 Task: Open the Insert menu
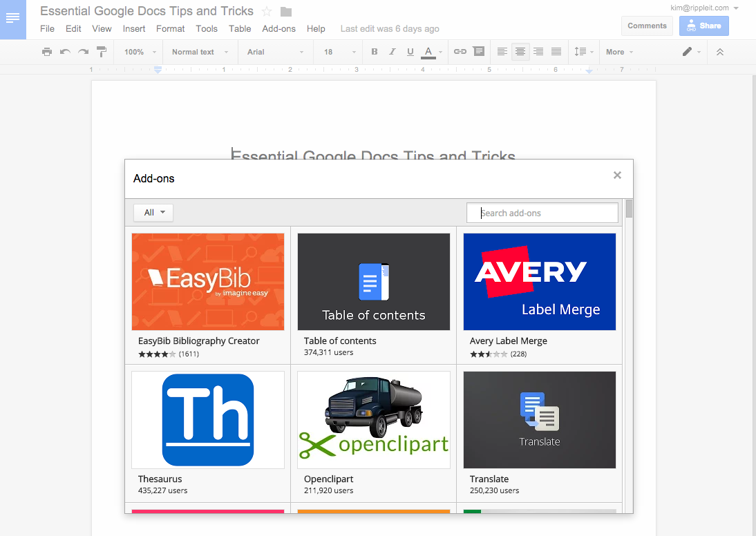134,29
